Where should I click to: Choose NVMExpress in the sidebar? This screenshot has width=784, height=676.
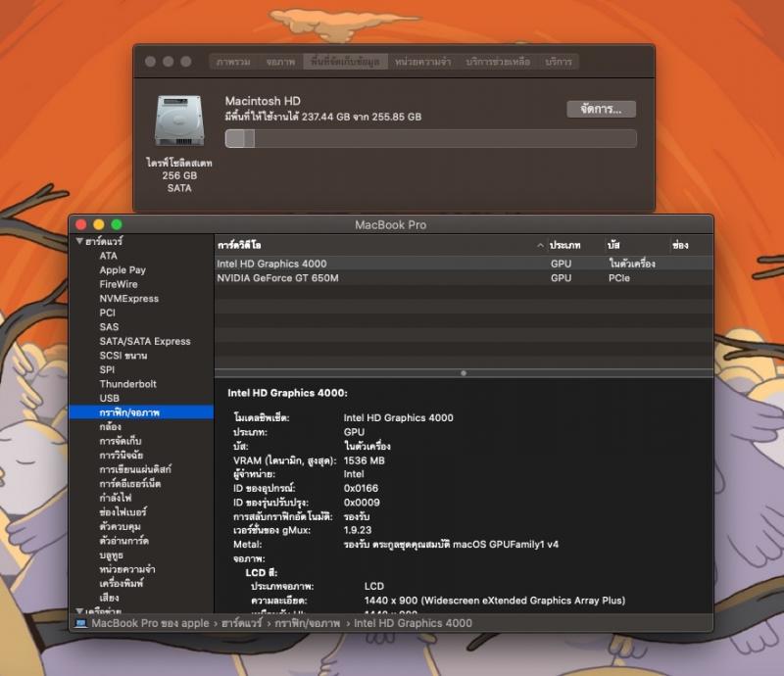pyautogui.click(x=129, y=299)
